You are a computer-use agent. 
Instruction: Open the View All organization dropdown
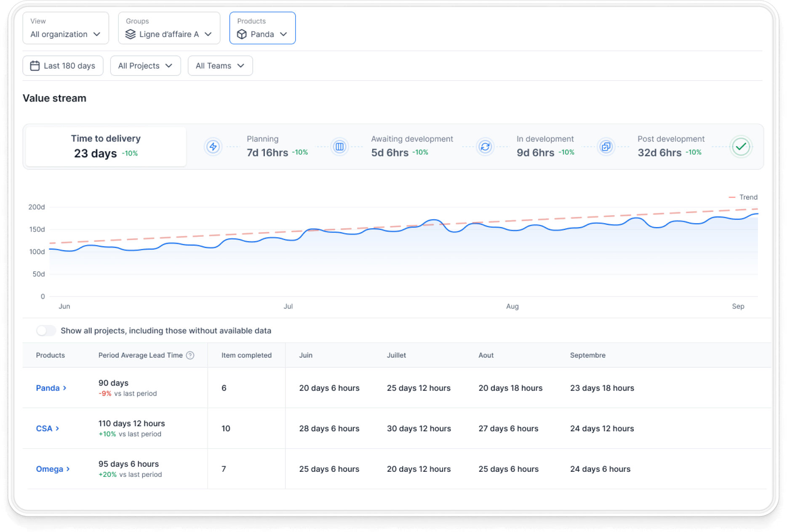65,34
